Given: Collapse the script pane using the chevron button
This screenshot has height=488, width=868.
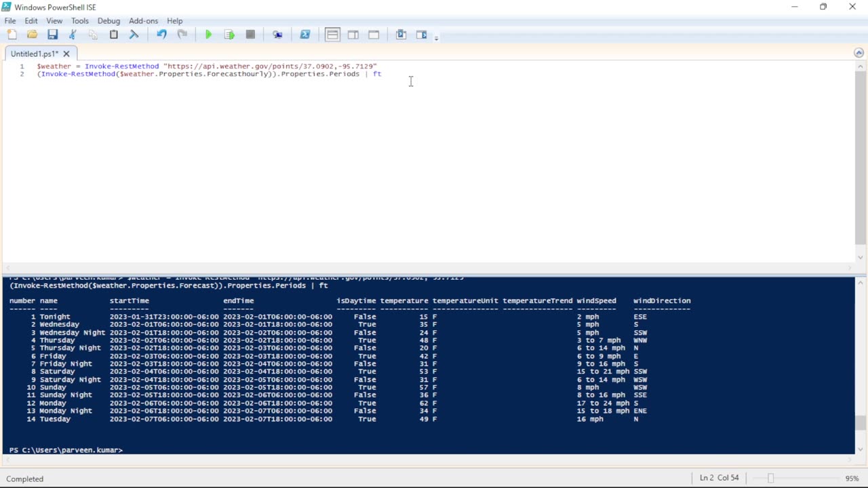Looking at the screenshot, I should point(859,53).
